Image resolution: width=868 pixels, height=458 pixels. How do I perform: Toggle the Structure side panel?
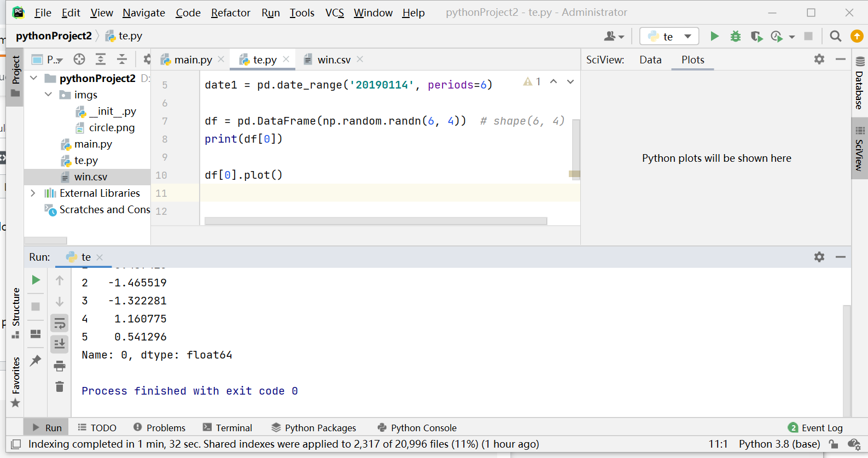16,313
